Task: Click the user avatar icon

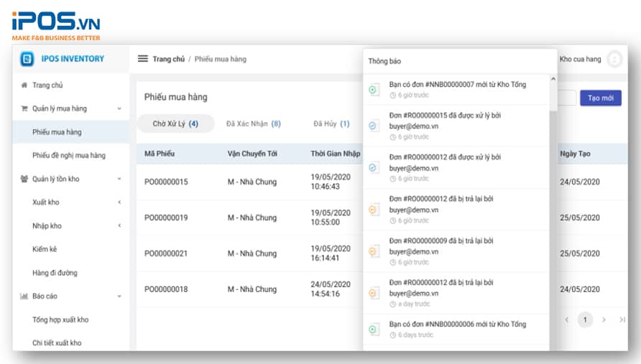Action: point(614,59)
